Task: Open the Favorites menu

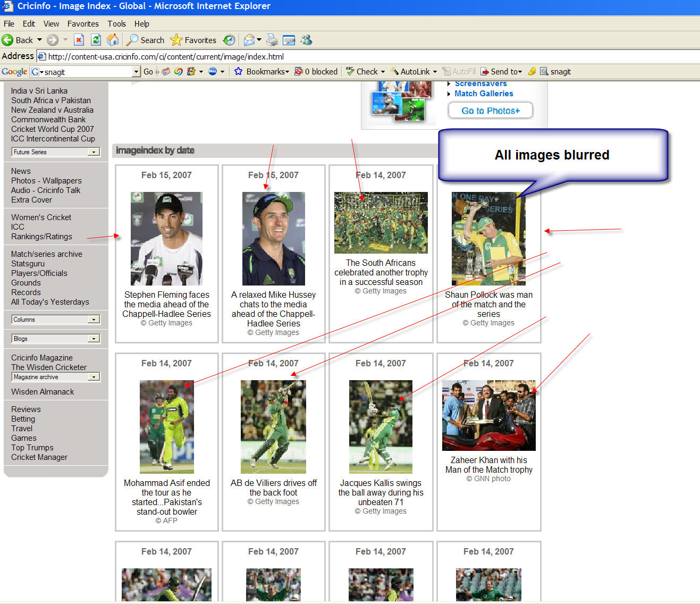Action: pyautogui.click(x=83, y=24)
